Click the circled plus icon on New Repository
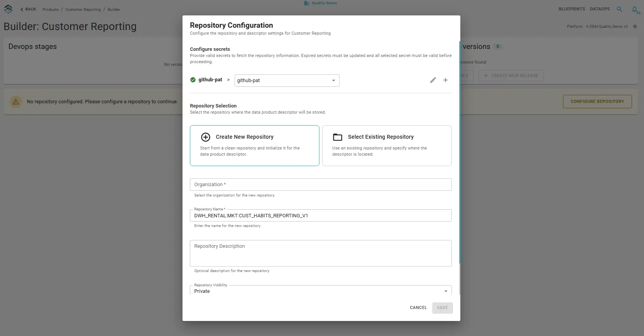 click(x=206, y=137)
